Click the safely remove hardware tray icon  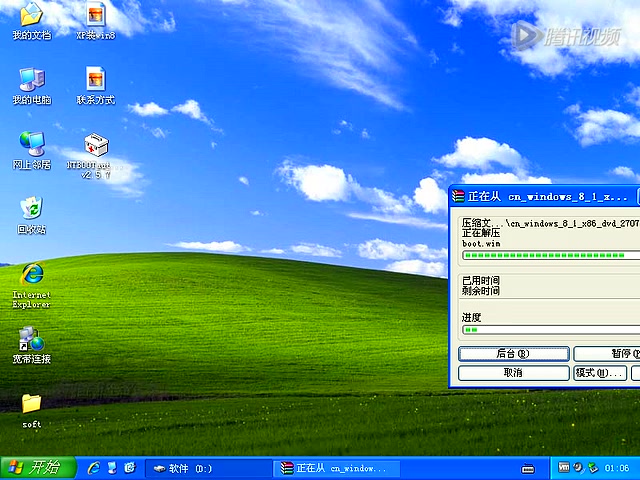coord(593,468)
